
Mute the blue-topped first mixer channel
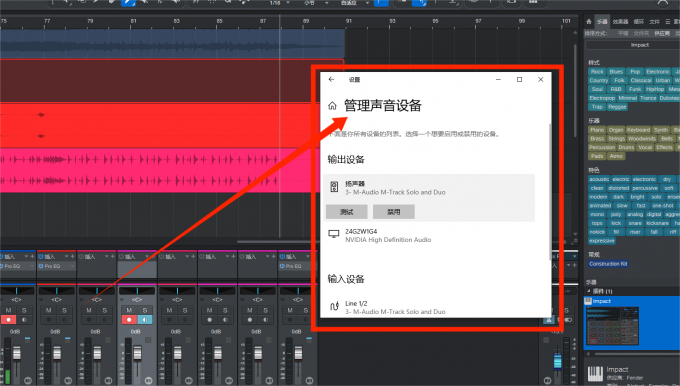coord(8,310)
